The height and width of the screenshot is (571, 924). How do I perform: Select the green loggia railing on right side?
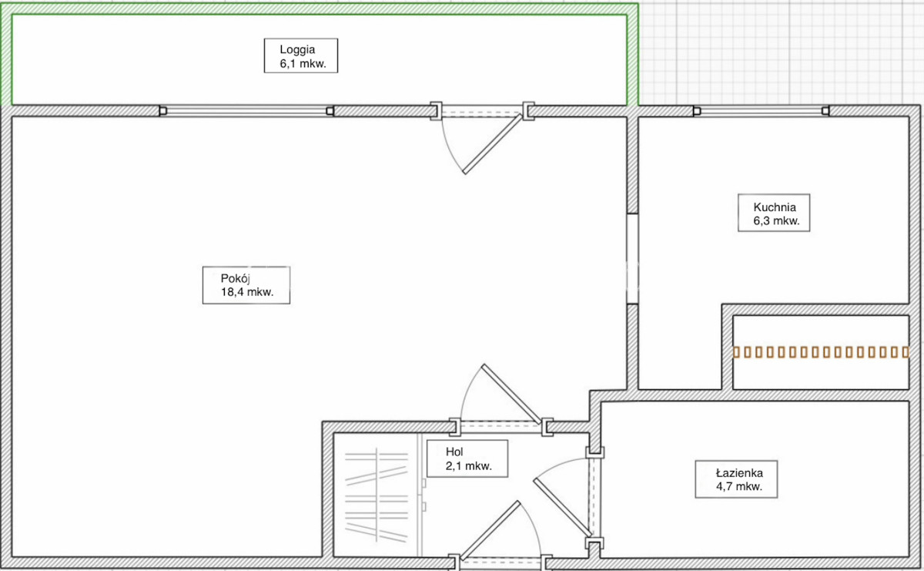click(x=634, y=54)
